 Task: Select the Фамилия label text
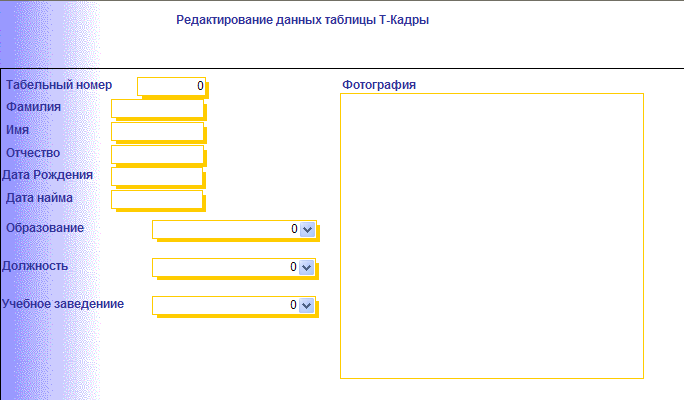(x=34, y=106)
